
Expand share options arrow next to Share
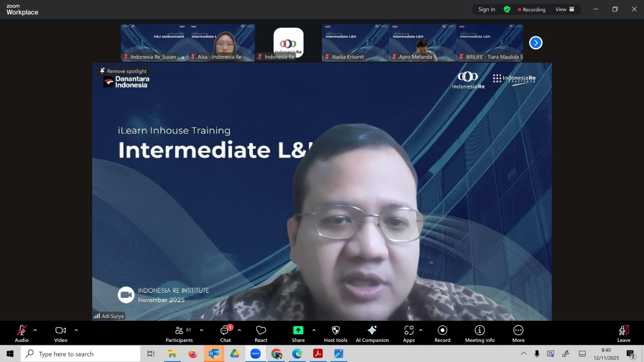(314, 330)
